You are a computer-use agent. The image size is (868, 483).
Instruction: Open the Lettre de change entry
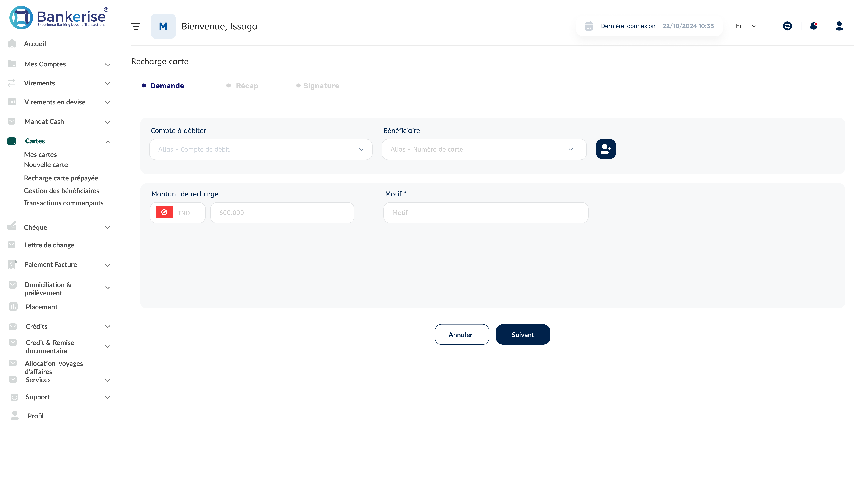(x=49, y=245)
